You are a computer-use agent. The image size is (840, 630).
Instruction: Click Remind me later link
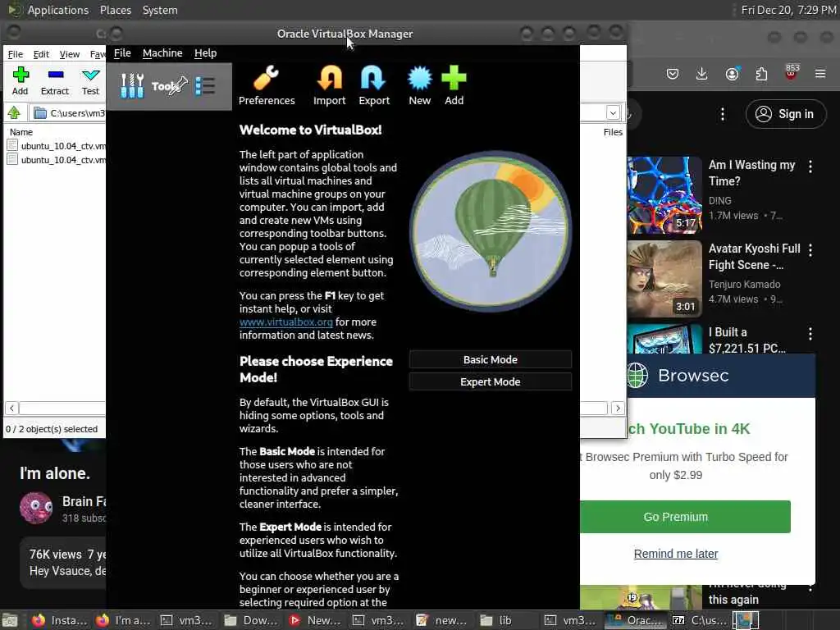(x=676, y=554)
